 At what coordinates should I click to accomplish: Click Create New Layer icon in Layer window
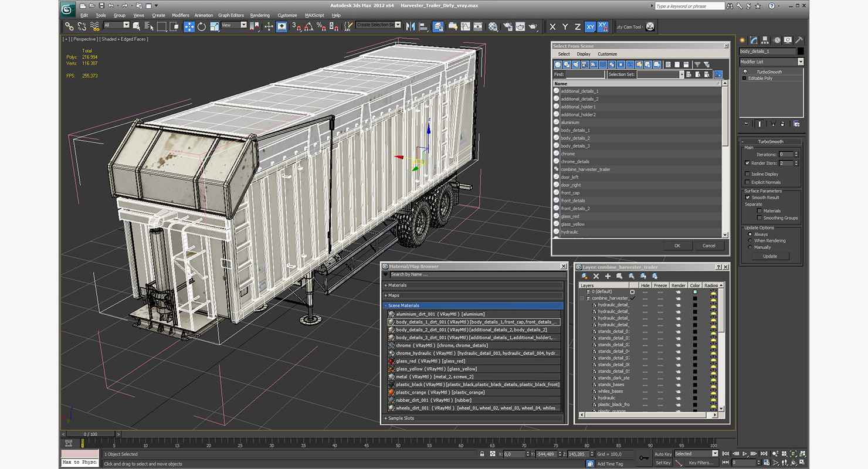(585, 276)
